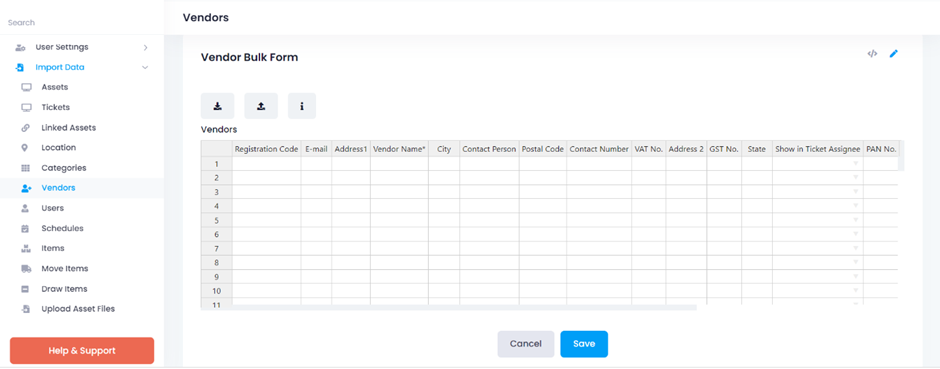Image resolution: width=940 pixels, height=369 pixels.
Task: Select the Address1 column header
Action: tap(351, 149)
